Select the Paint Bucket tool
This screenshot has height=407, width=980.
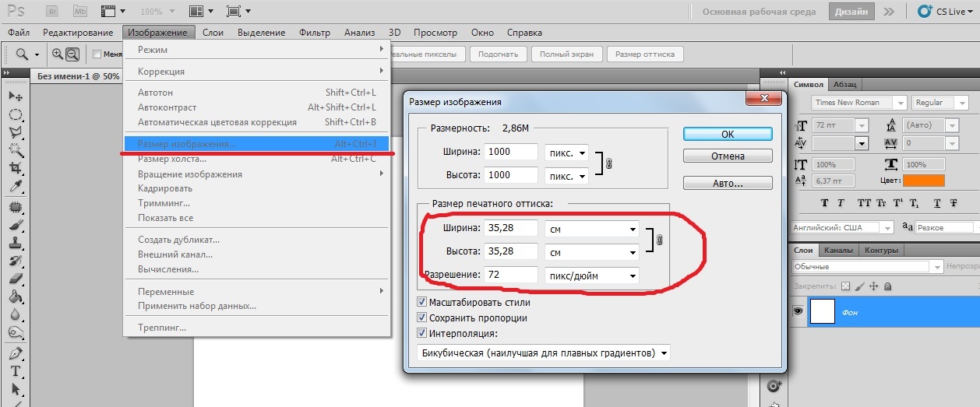click(x=15, y=296)
